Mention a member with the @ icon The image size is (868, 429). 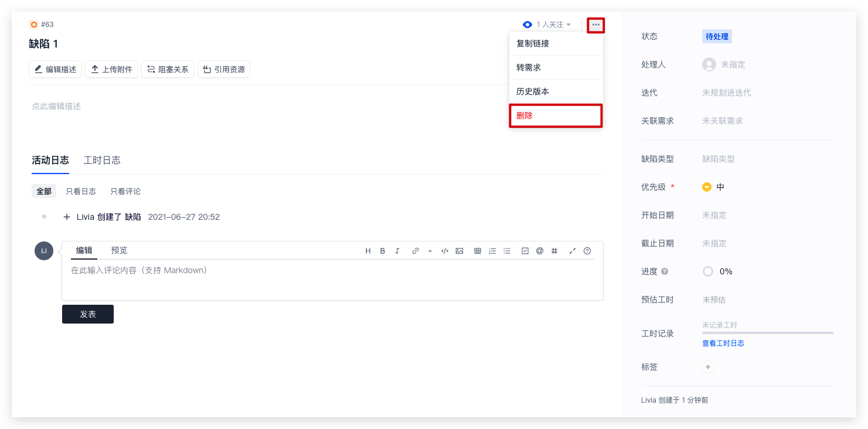pos(540,251)
